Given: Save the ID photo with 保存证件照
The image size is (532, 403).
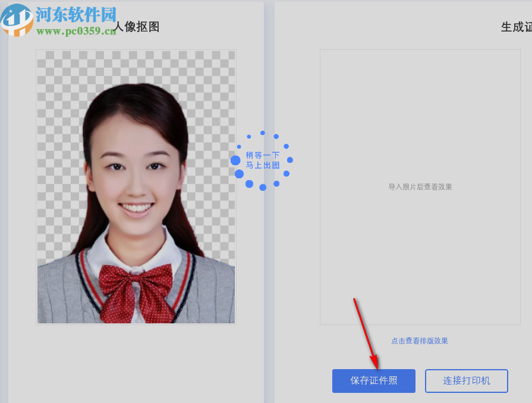Looking at the screenshot, I should (x=373, y=380).
